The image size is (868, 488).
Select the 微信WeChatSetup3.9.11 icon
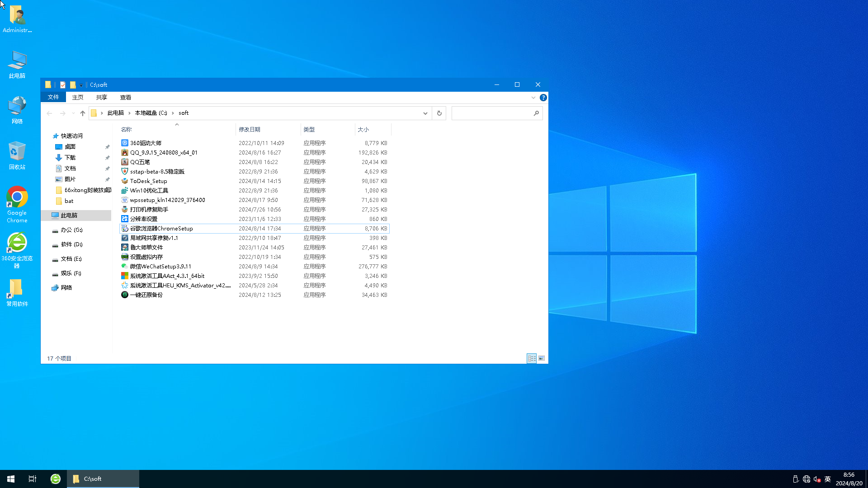[125, 266]
